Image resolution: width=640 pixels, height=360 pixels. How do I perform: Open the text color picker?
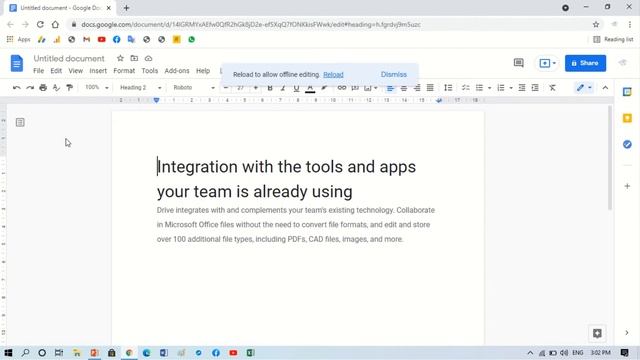(x=310, y=88)
